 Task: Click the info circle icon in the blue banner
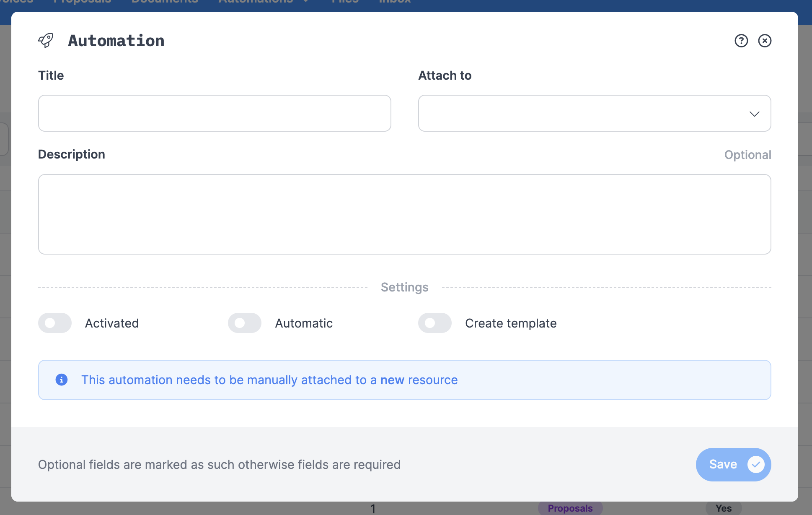tap(62, 380)
